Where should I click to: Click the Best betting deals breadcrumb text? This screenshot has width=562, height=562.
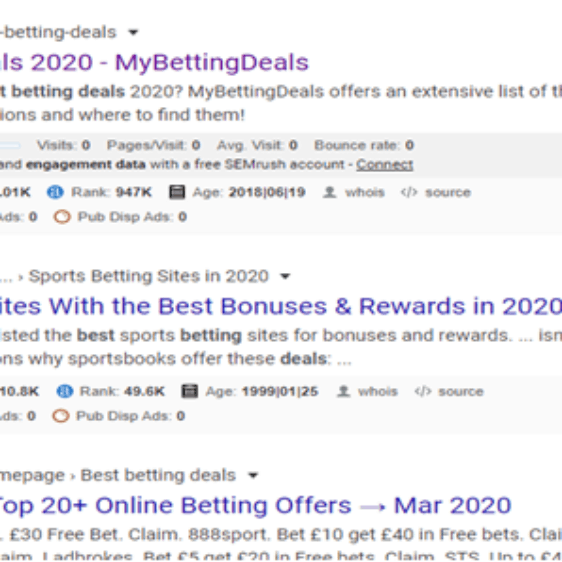[158, 476]
